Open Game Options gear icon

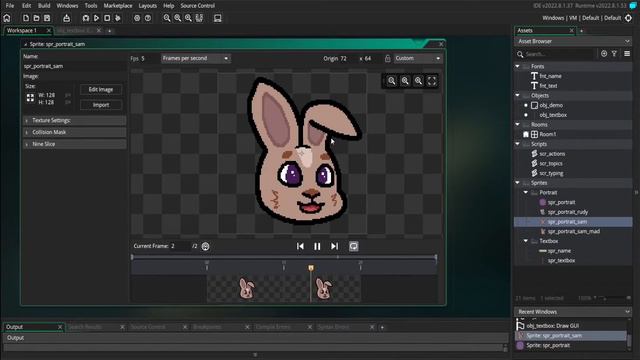pyautogui.click(x=137, y=18)
